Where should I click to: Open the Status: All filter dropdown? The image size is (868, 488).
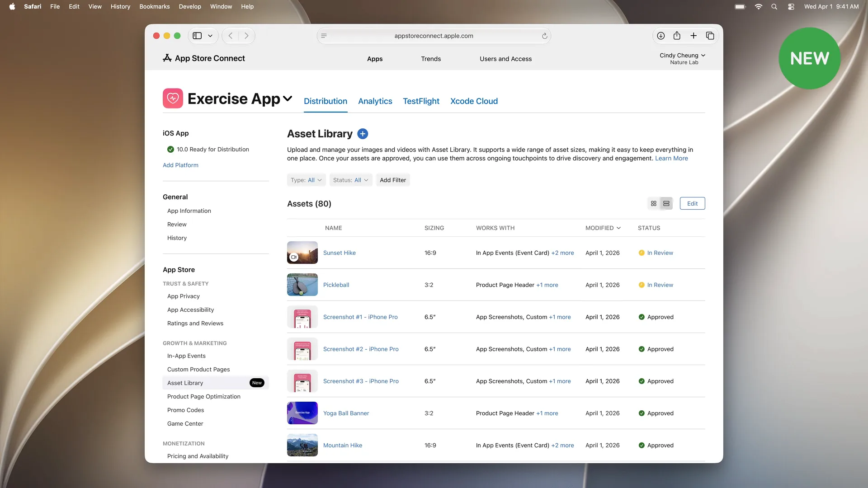coord(351,180)
